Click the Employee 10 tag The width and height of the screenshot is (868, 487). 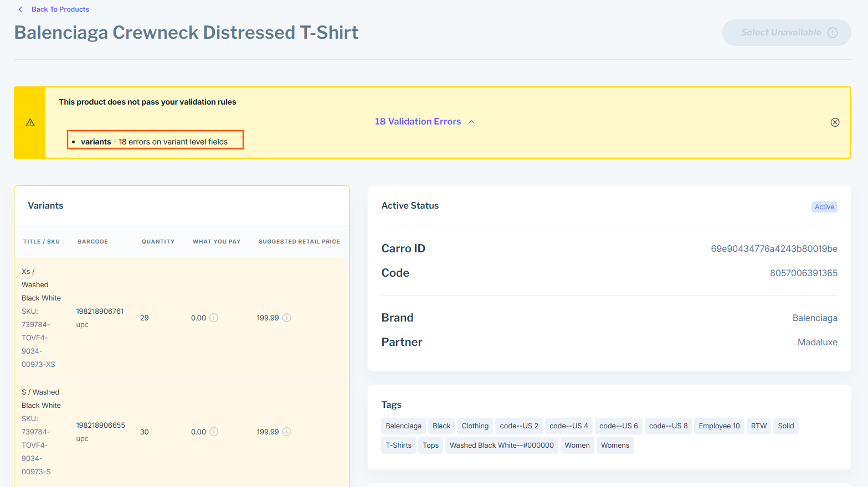click(719, 426)
